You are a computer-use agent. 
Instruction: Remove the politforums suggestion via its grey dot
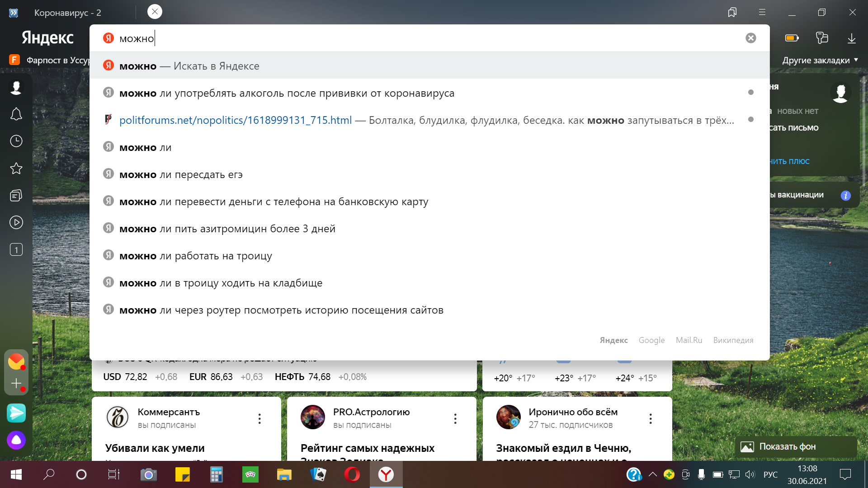[x=751, y=119]
